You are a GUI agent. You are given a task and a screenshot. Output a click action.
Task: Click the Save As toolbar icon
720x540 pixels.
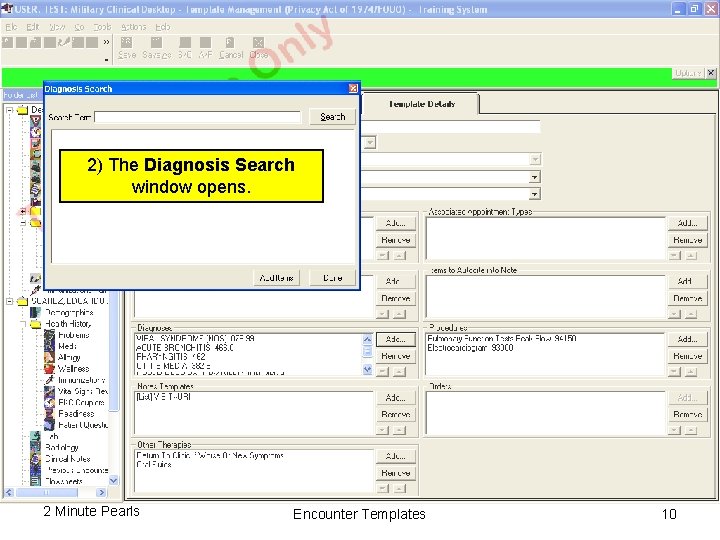(157, 43)
